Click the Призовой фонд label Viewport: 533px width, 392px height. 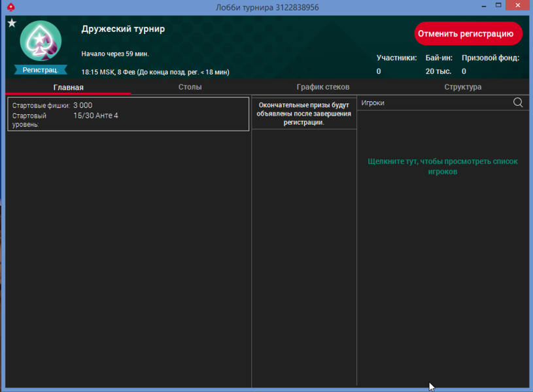coord(490,57)
